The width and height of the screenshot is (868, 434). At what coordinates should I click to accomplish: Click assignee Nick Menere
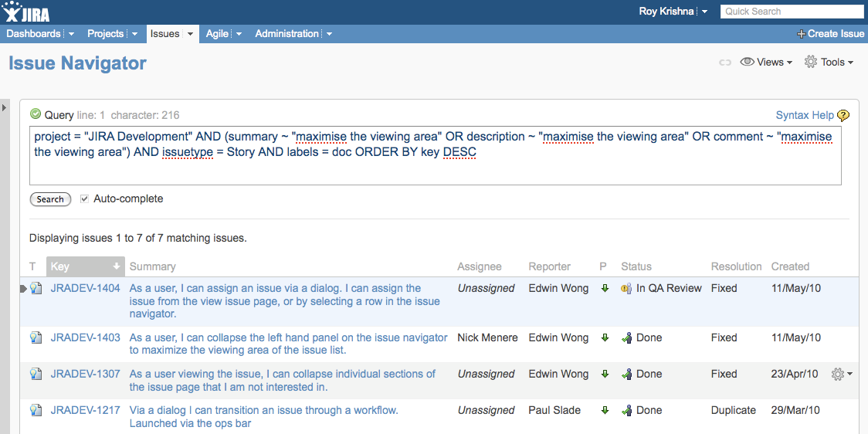pyautogui.click(x=488, y=337)
